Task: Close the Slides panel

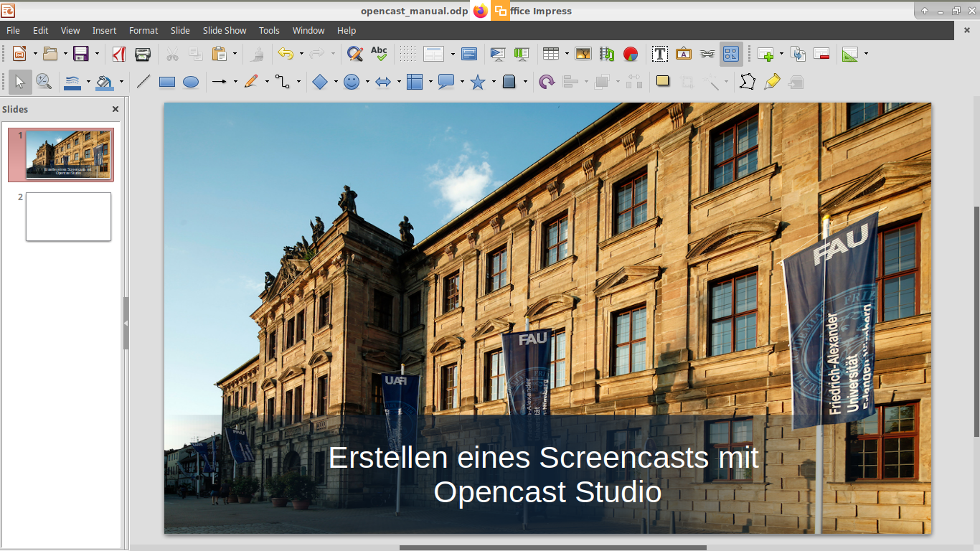Action: [116, 109]
